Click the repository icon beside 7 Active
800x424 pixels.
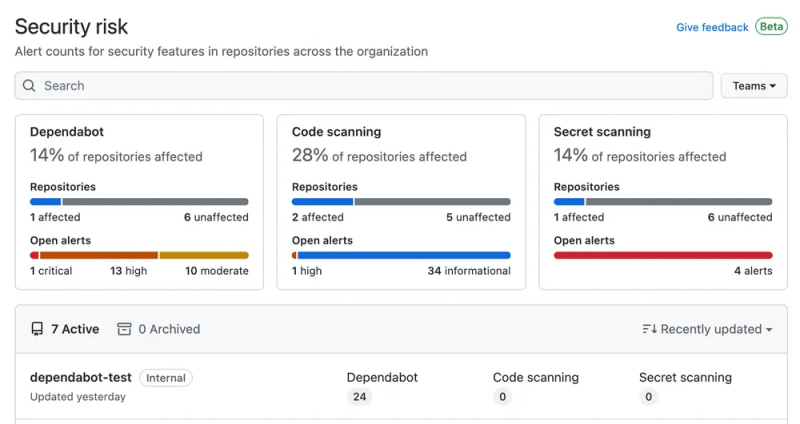[37, 329]
